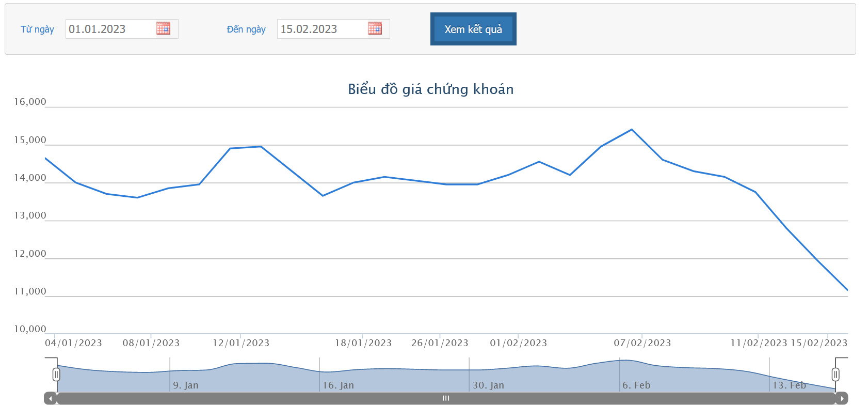Viewport: 868px width, 420px height.
Task: Click the highest peak point on the price line
Action: coord(632,130)
